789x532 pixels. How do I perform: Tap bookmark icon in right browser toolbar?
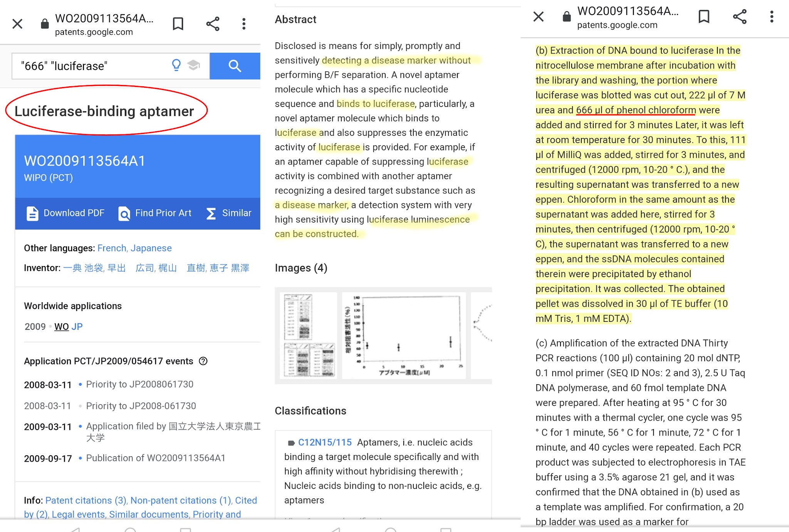click(x=704, y=17)
